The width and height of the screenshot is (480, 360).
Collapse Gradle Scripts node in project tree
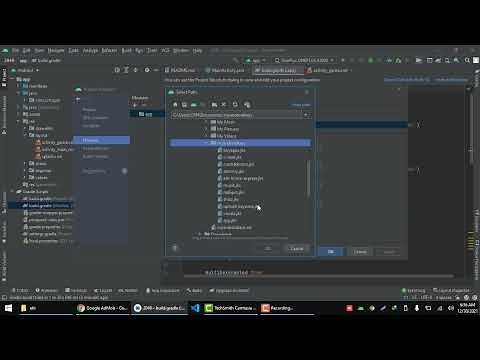[12, 192]
